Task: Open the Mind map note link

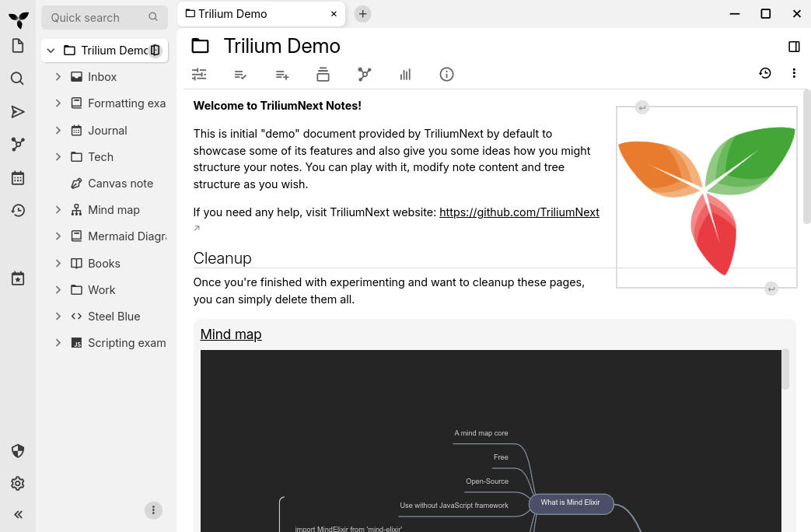Action: tap(231, 334)
